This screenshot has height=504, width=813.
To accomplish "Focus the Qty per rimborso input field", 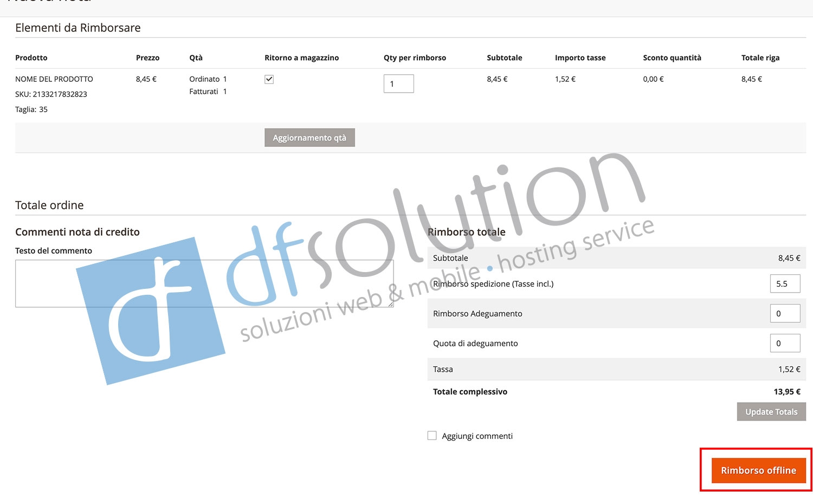I will click(399, 84).
